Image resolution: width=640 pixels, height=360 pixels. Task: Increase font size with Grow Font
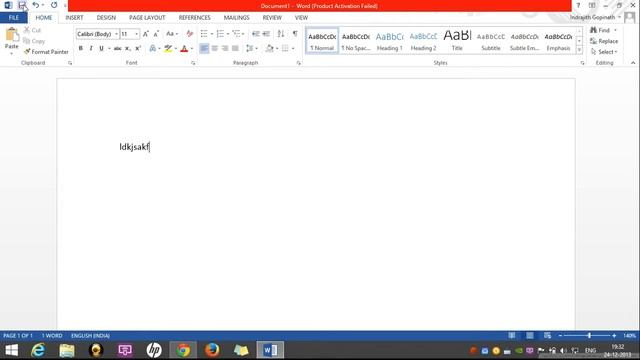coord(146,34)
